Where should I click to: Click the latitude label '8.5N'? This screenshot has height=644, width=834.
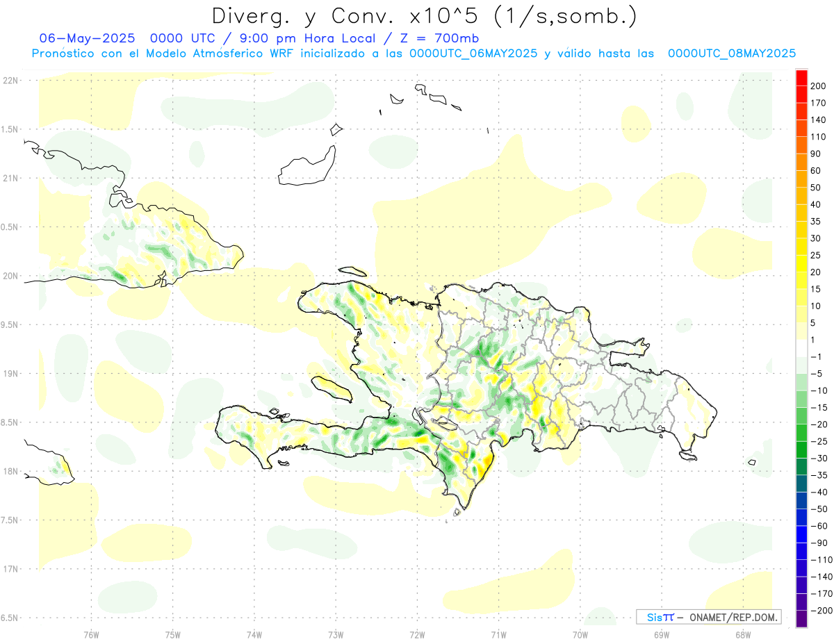point(10,422)
